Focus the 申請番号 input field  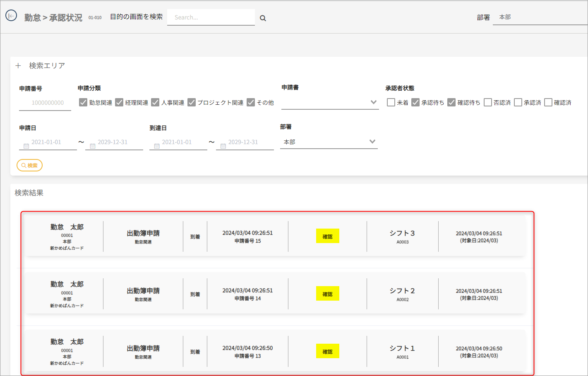tap(45, 103)
